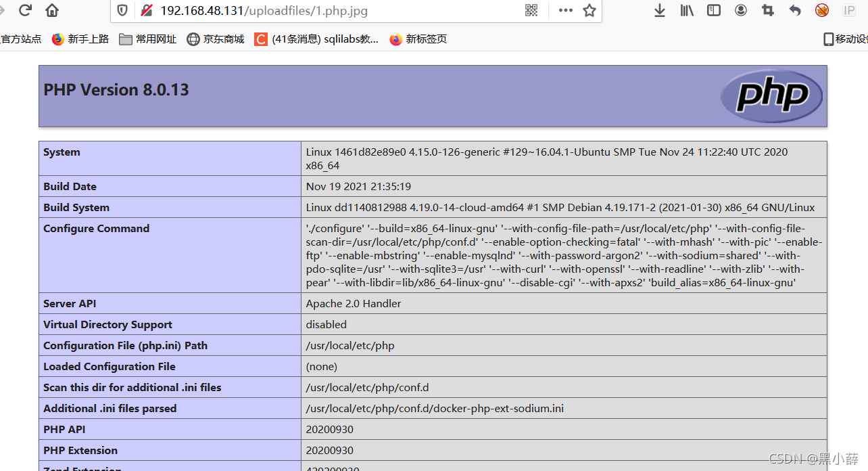The height and width of the screenshot is (471, 868).
Task: Select the Loaded Configuration File (none) value
Action: point(321,367)
